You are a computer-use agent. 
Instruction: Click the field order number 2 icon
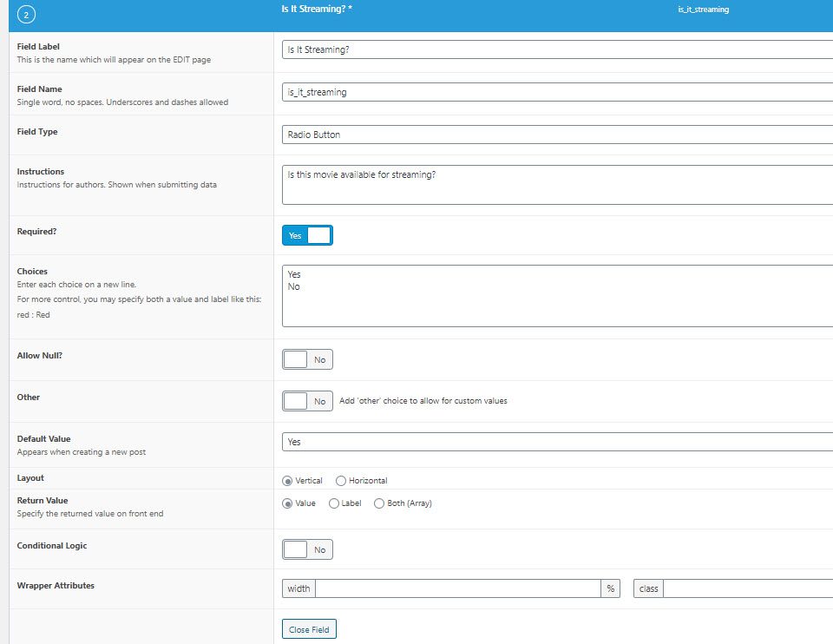click(26, 15)
